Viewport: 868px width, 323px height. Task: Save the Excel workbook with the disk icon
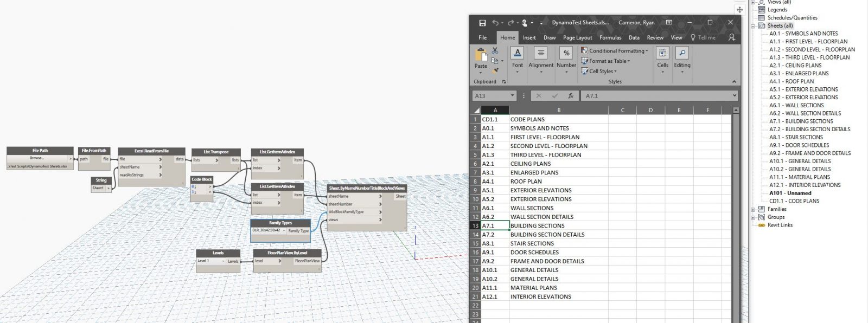point(482,23)
